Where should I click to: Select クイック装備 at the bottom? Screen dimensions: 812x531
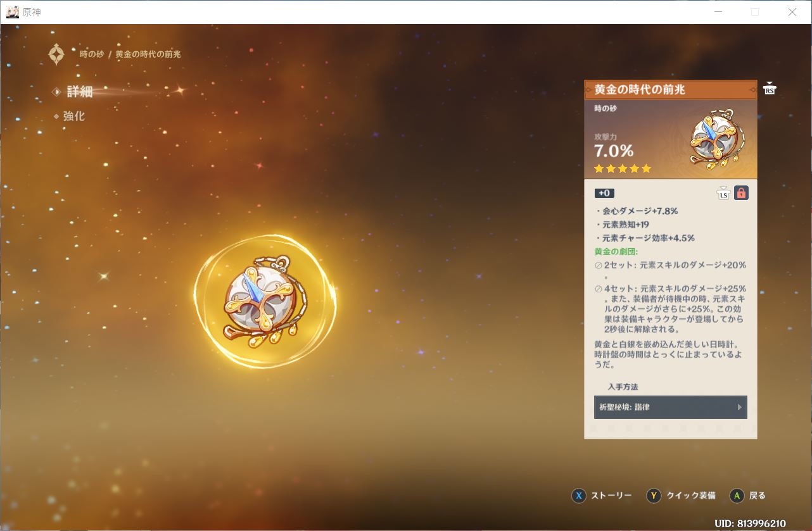tap(690, 496)
